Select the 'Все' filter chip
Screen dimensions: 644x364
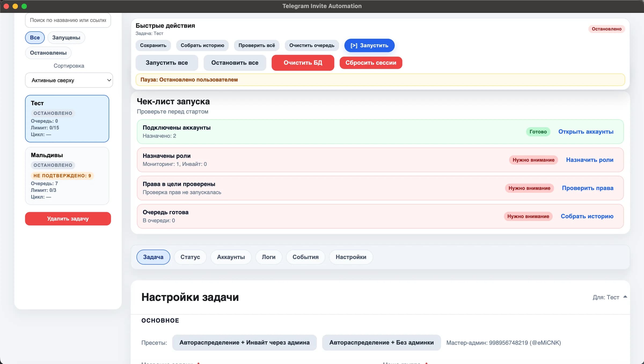35,38
